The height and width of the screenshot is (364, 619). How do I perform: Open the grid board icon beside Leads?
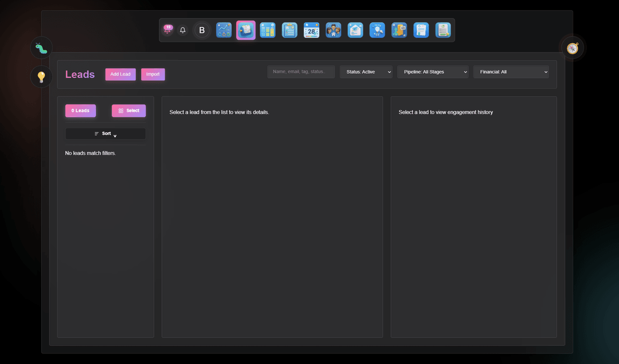click(x=268, y=30)
